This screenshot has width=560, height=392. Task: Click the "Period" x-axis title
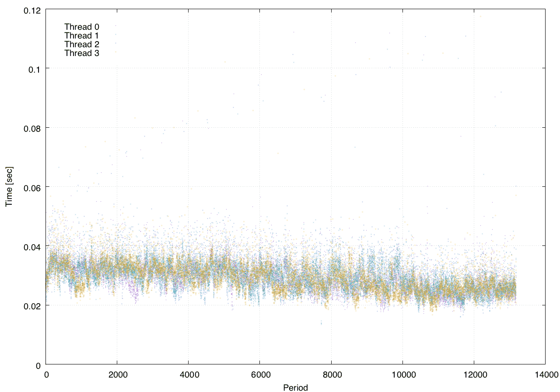point(295,387)
